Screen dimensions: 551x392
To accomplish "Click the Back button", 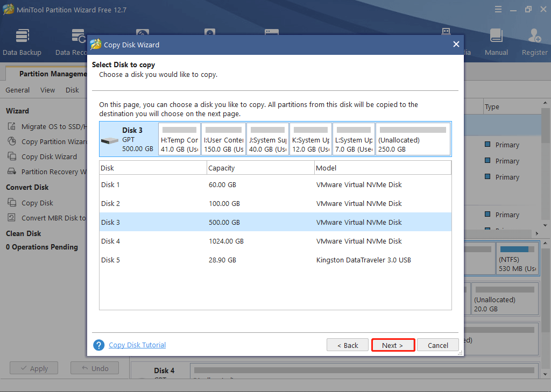I will [x=348, y=345].
